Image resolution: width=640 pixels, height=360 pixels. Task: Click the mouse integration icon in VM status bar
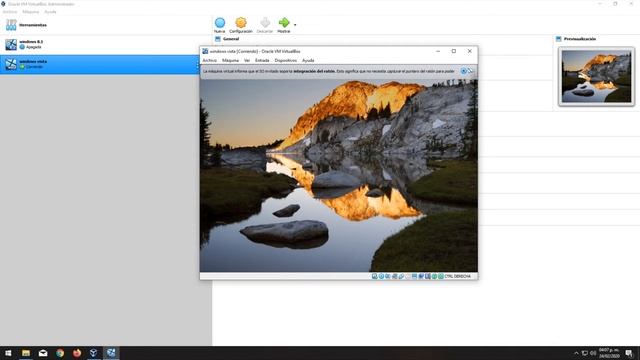(434, 276)
